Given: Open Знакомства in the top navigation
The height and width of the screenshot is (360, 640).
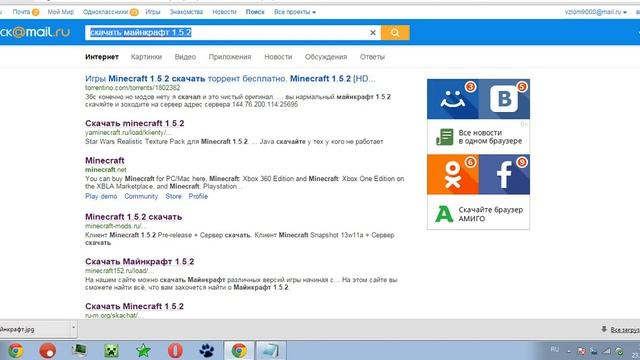Looking at the screenshot, I should click(x=186, y=12).
